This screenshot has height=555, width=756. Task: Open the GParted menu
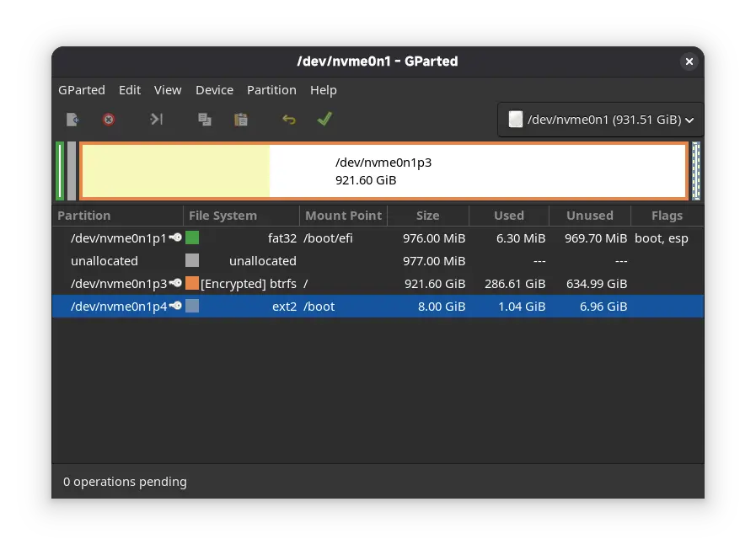(x=82, y=90)
